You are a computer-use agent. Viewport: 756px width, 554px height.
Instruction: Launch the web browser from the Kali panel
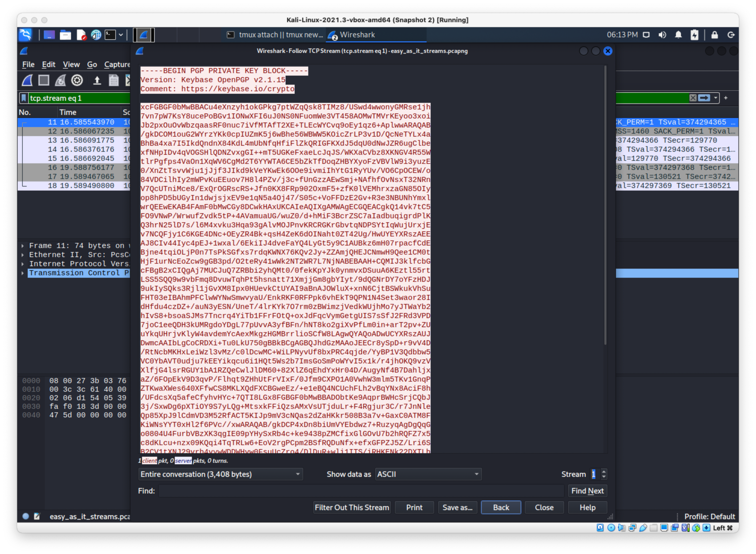96,35
